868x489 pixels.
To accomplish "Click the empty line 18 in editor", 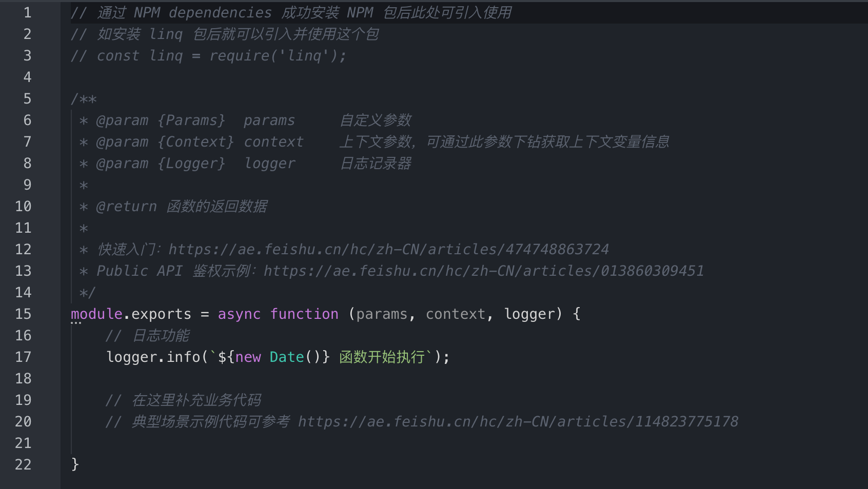I will 462,378.
